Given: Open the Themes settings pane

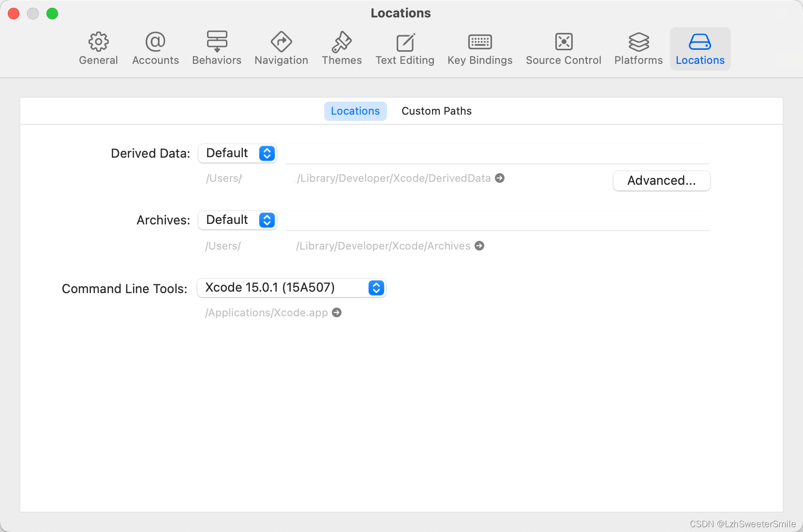Looking at the screenshot, I should point(342,48).
